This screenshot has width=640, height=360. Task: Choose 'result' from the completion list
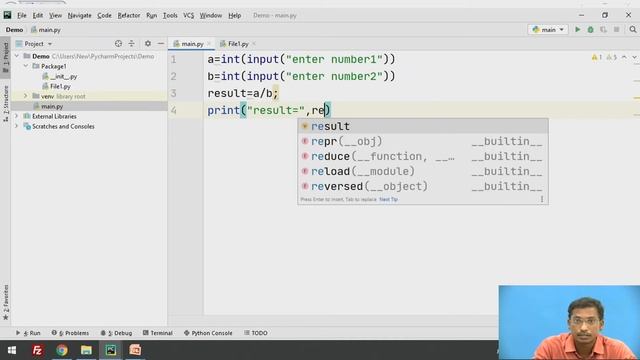pyautogui.click(x=422, y=126)
